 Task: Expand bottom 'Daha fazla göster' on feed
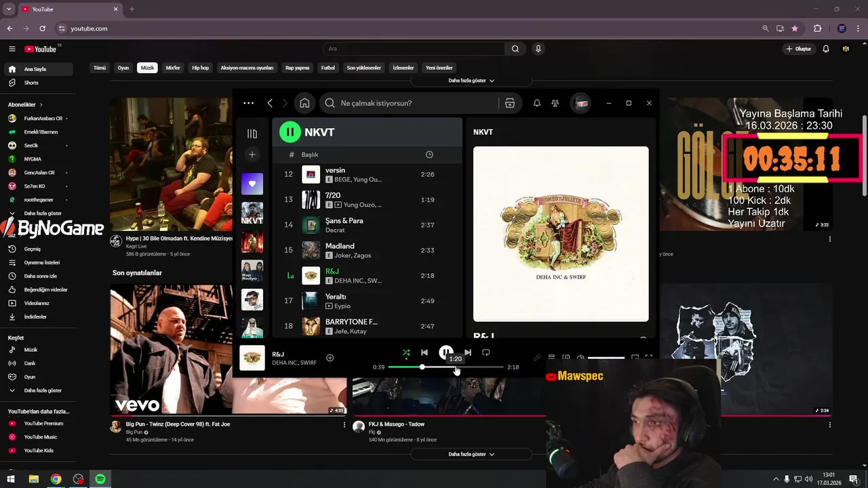coord(471,454)
